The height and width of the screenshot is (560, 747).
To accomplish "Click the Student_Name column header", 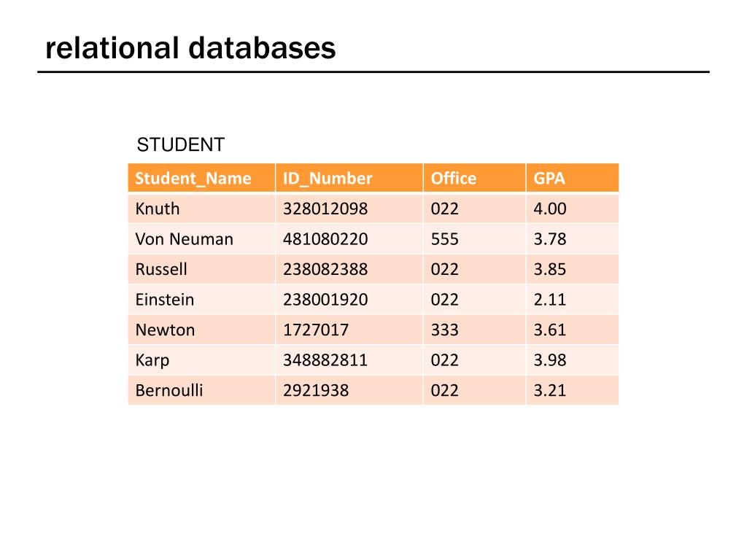I will (201, 178).
